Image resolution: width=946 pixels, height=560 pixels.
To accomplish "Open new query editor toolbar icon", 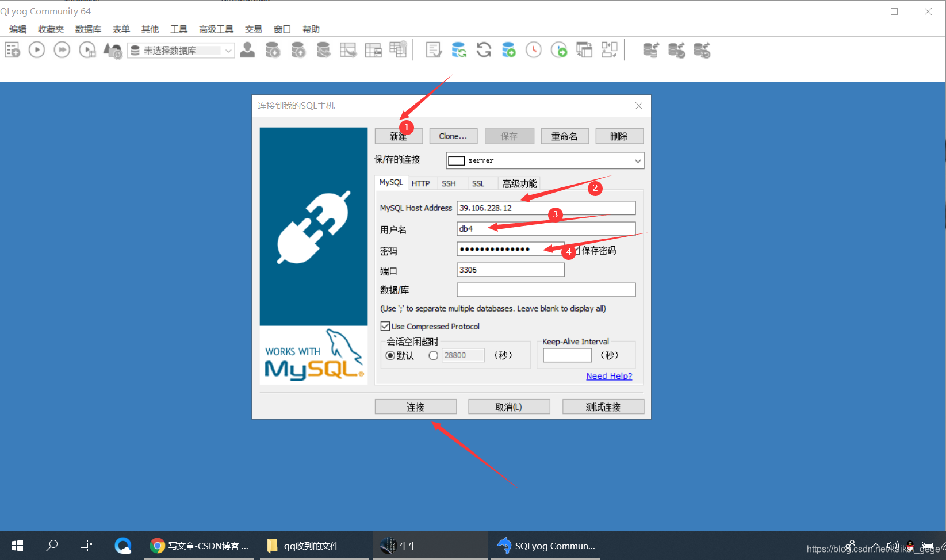I will [x=12, y=51].
